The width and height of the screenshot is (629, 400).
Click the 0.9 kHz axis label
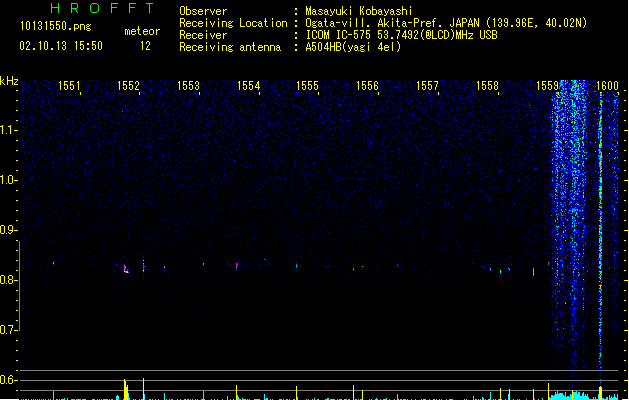point(8,230)
